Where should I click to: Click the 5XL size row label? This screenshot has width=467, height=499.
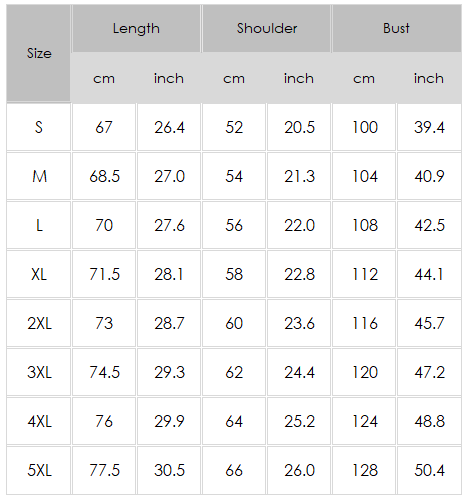pos(39,470)
